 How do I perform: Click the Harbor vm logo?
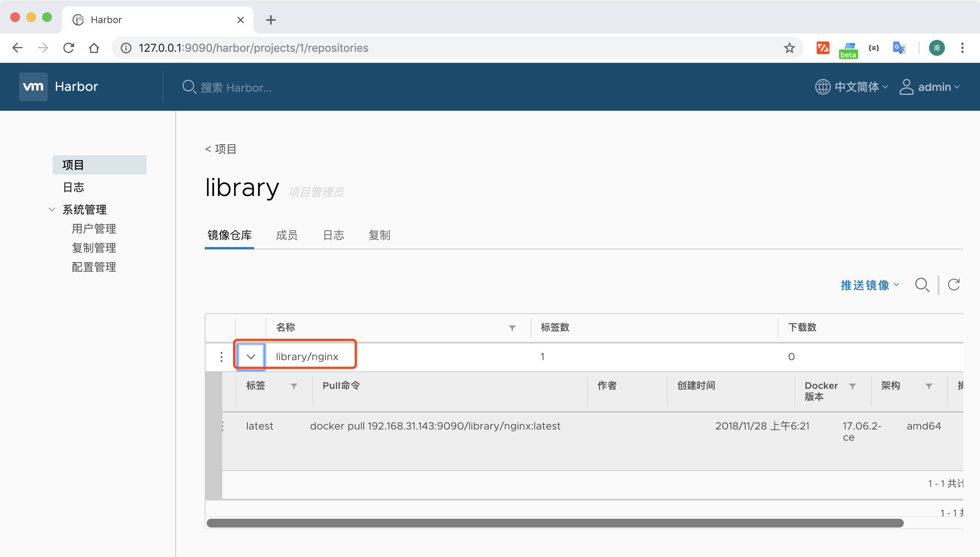click(x=33, y=86)
